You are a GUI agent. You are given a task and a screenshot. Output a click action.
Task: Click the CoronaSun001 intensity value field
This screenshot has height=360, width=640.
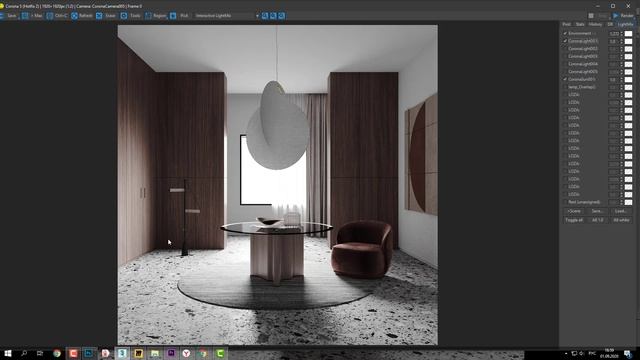coord(614,79)
